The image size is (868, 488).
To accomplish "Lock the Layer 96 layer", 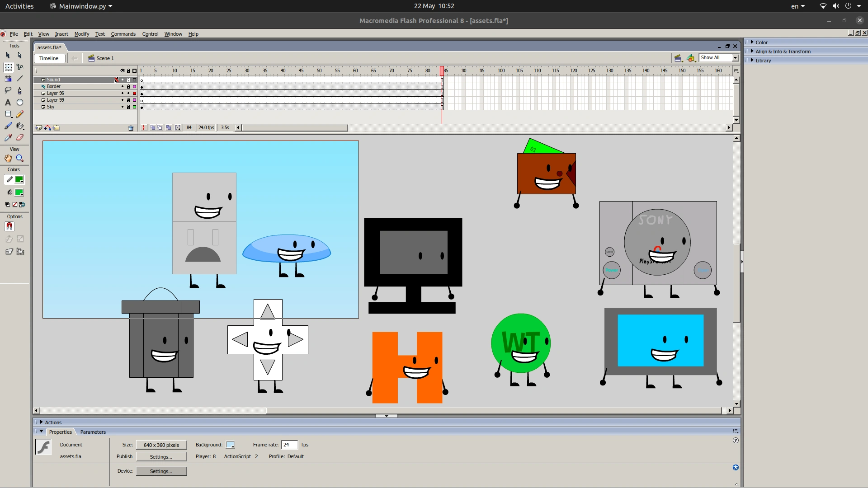I will [x=128, y=94].
